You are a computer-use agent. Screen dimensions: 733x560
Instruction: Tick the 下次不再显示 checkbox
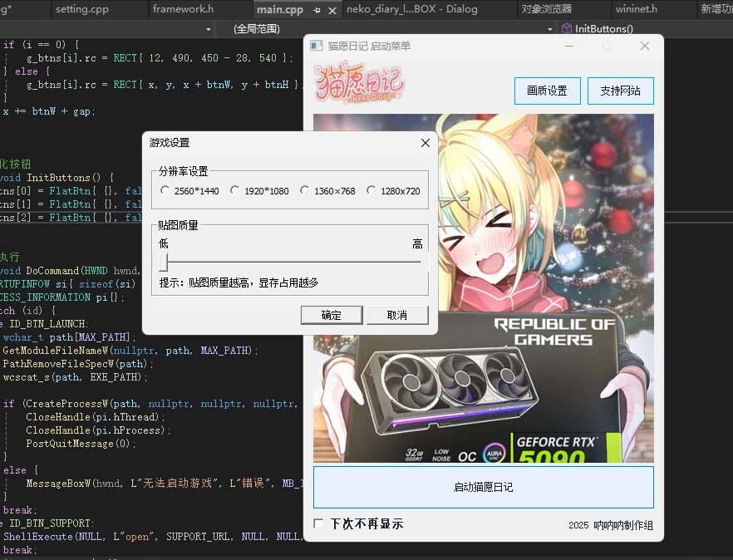point(319,523)
